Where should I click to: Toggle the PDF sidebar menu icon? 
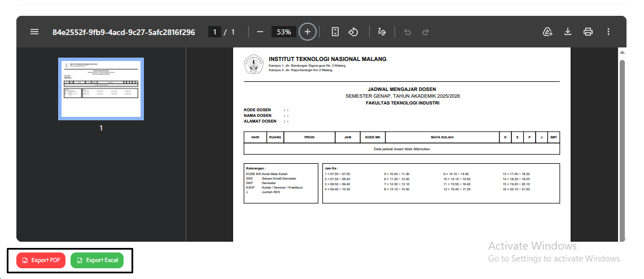click(34, 32)
